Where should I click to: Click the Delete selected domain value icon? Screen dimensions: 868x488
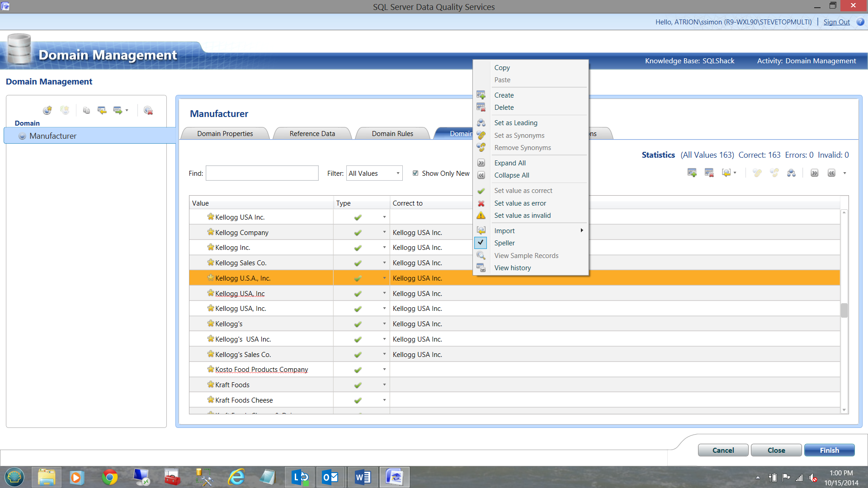[x=709, y=173]
